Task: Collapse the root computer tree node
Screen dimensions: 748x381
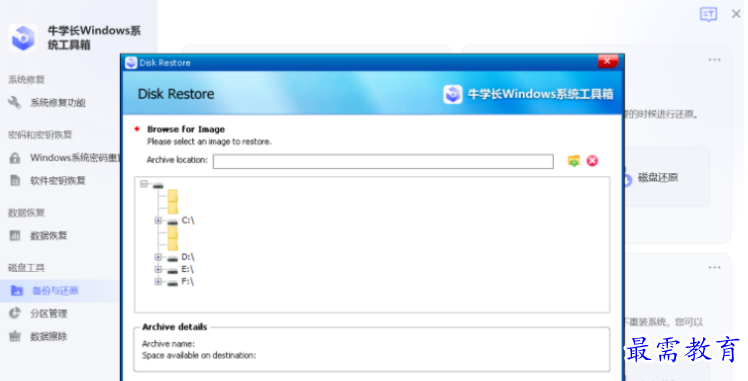Action: (x=144, y=184)
